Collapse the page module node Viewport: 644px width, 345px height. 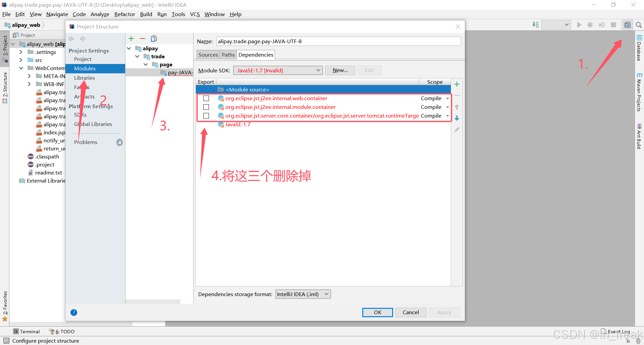pos(146,65)
